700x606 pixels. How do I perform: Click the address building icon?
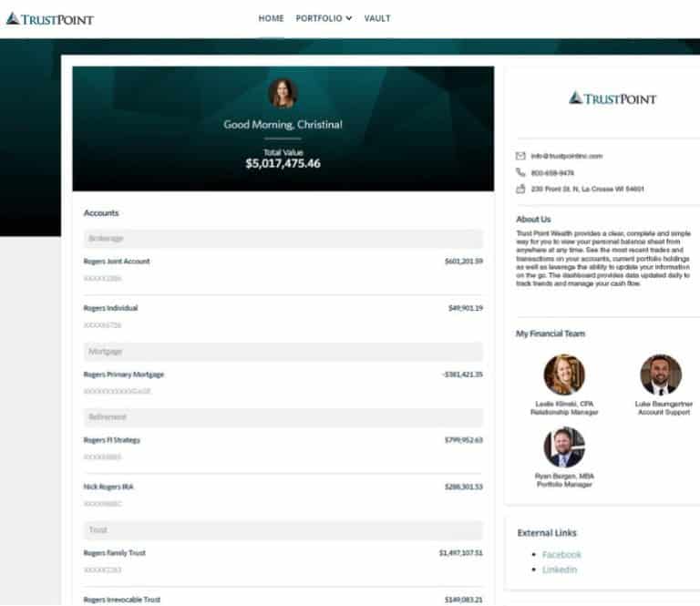coord(520,189)
